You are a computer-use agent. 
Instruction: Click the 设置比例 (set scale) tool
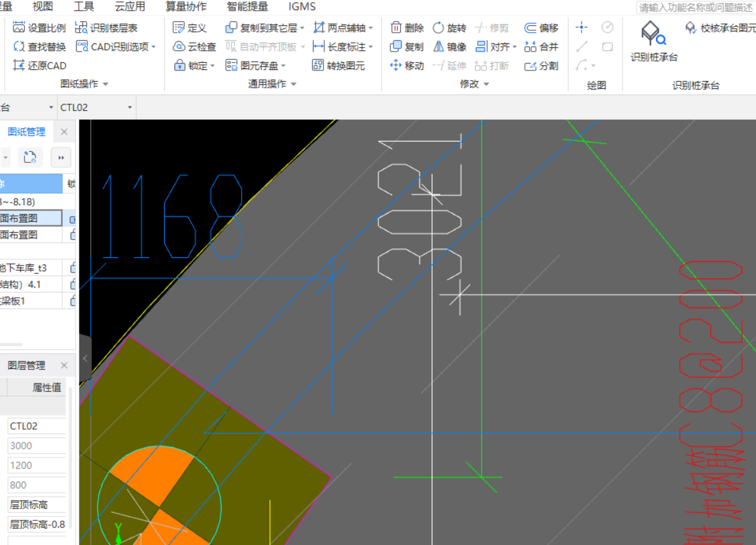pos(39,28)
